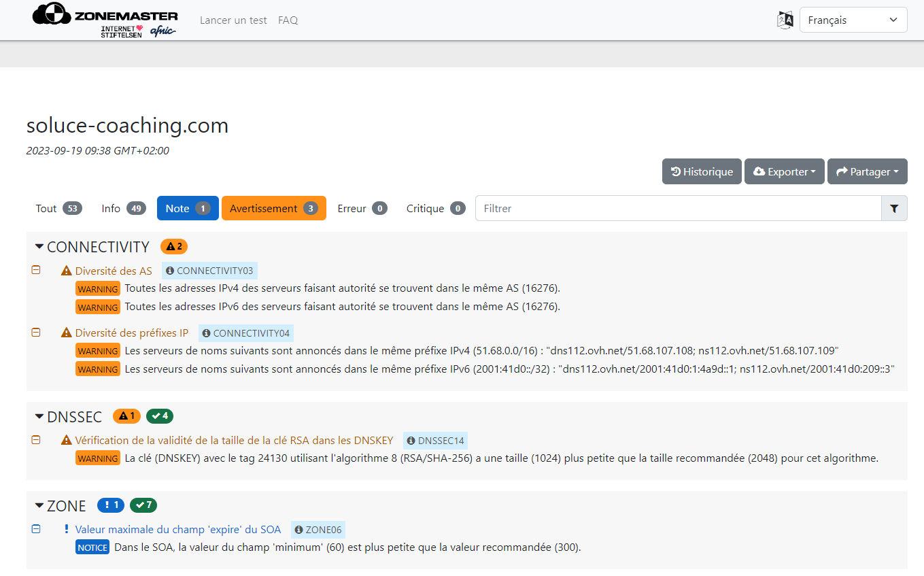Open the ZONE06 info badge
Image resolution: width=924 pixels, height=576 pixels.
pyautogui.click(x=318, y=530)
